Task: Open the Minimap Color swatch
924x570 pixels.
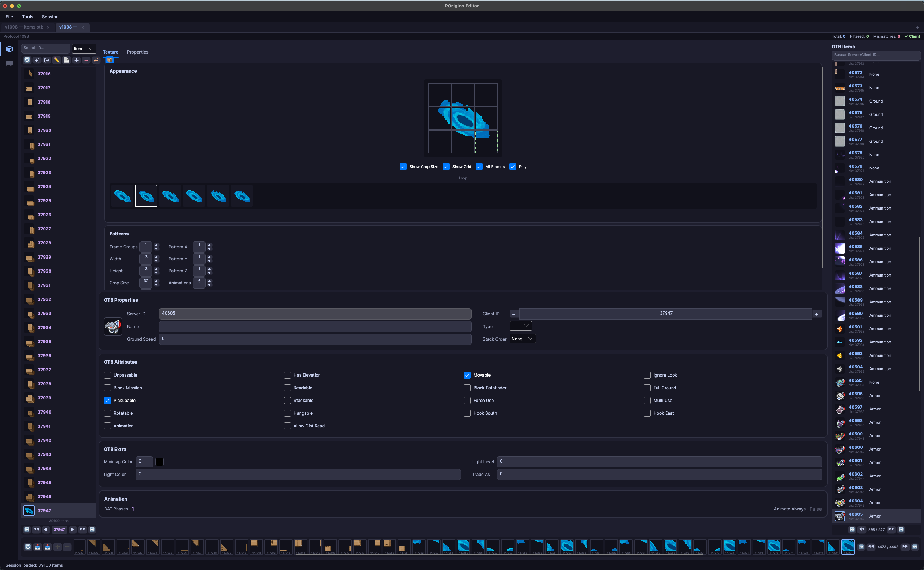Action: click(160, 461)
